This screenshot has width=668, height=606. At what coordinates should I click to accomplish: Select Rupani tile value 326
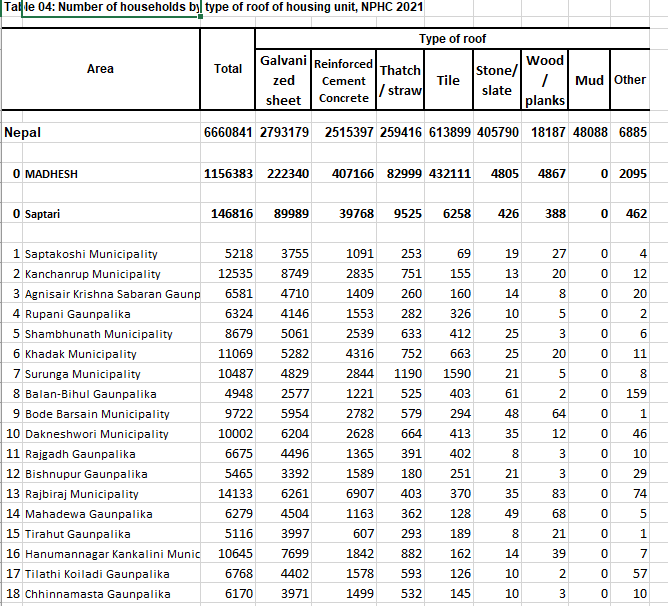point(449,314)
